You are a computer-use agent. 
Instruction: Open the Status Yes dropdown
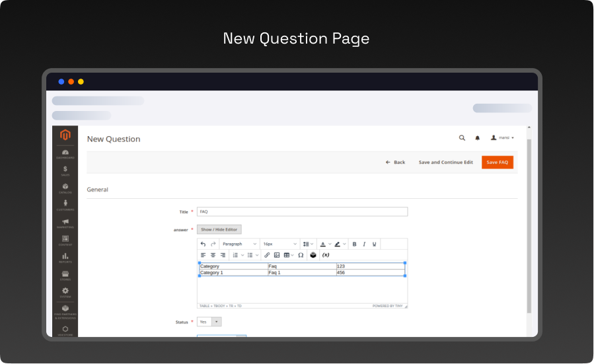pos(209,322)
